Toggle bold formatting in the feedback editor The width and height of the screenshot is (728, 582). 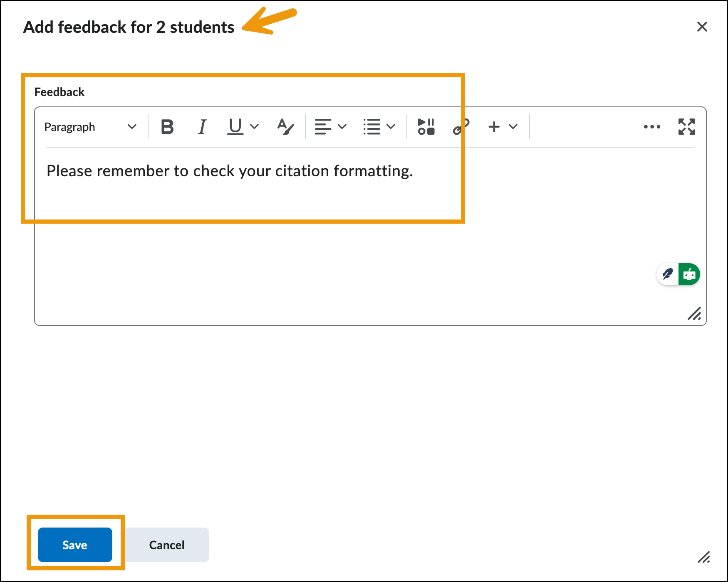(x=167, y=127)
